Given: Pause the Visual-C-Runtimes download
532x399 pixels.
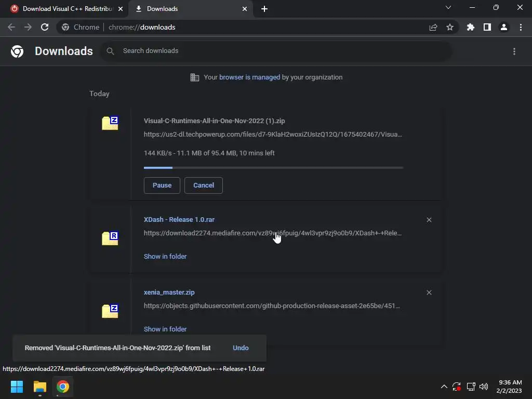Looking at the screenshot, I should click(162, 185).
